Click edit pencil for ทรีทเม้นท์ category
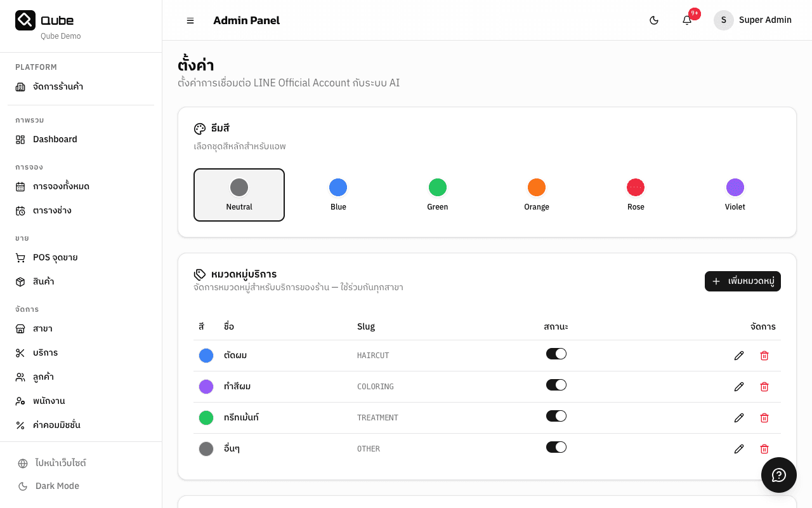 click(x=738, y=418)
